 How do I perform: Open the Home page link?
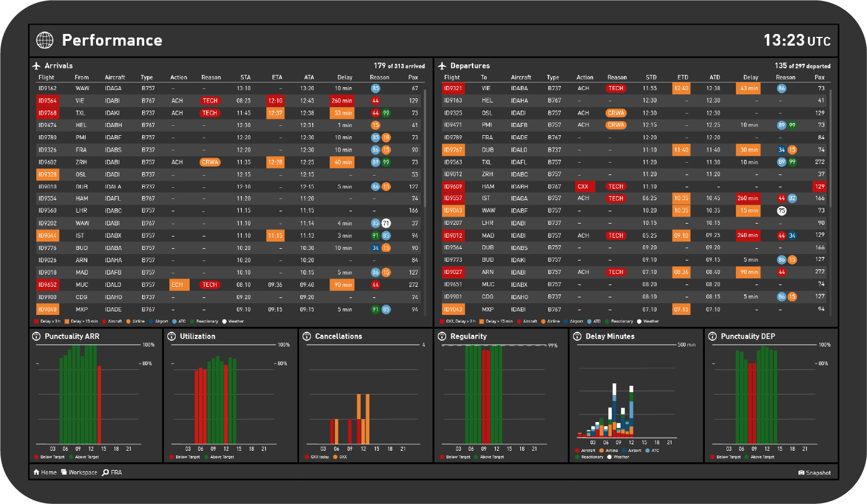click(x=45, y=472)
